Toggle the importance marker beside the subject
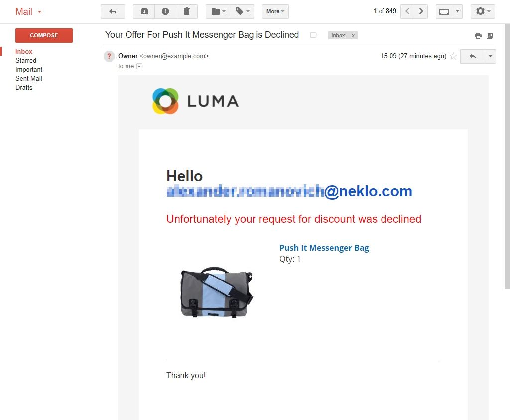510x420 pixels. pyautogui.click(x=314, y=35)
